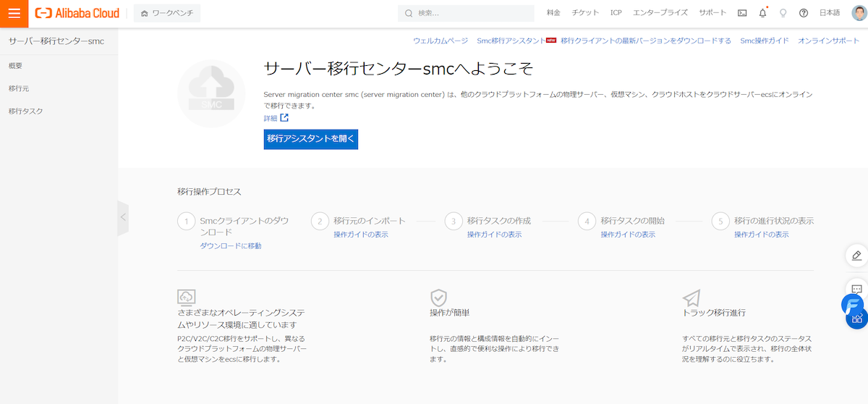Select 移行元 in the left sidebar
This screenshot has height=404, width=868.
(19, 88)
